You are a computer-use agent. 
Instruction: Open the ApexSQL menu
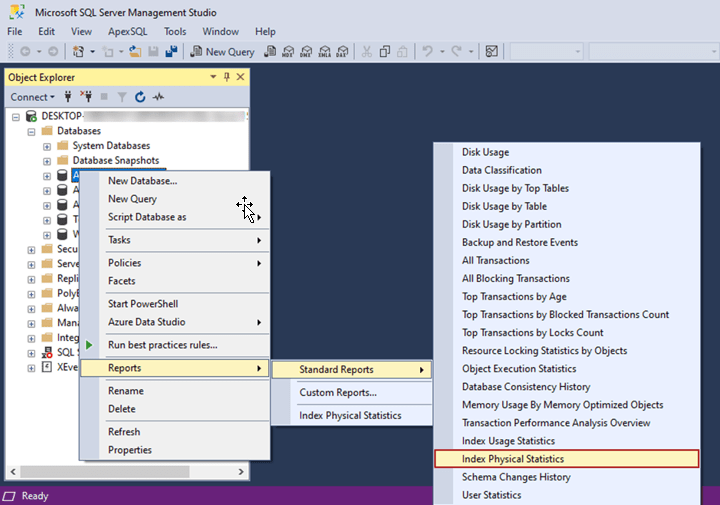pyautogui.click(x=128, y=32)
